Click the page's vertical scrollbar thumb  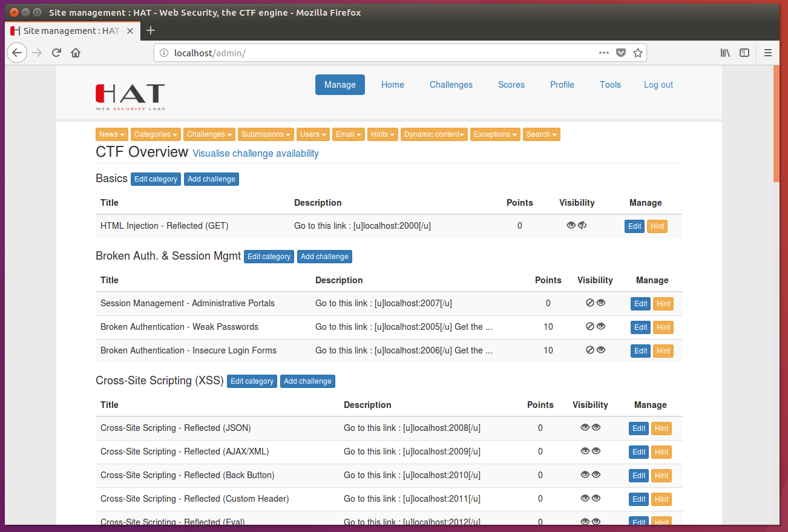777,123
